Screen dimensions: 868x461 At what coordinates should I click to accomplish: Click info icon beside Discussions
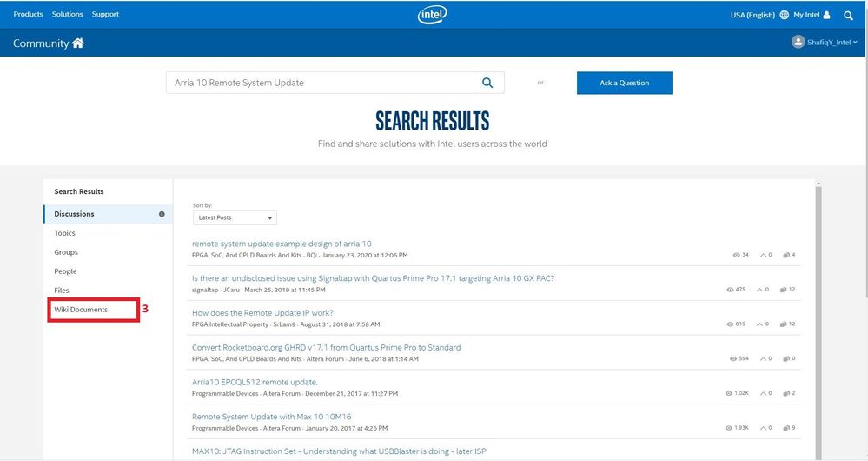tap(162, 214)
